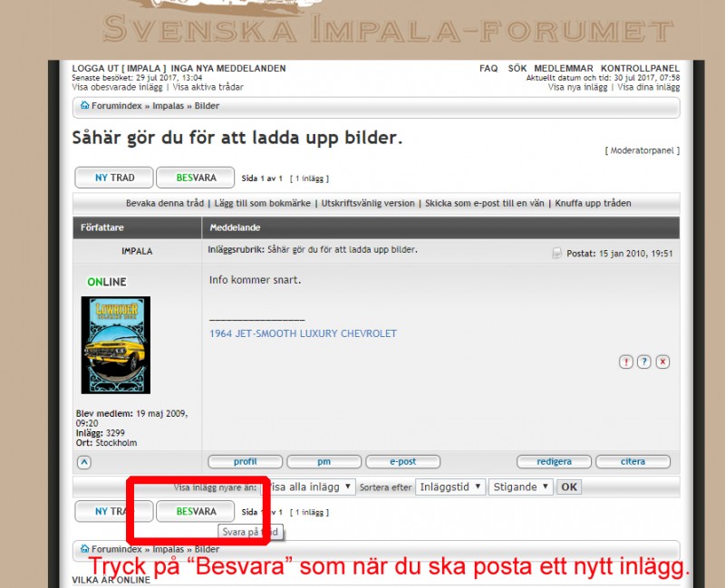Open the KONTROLLPANEL menu item
The image size is (725, 588).
coord(641,68)
